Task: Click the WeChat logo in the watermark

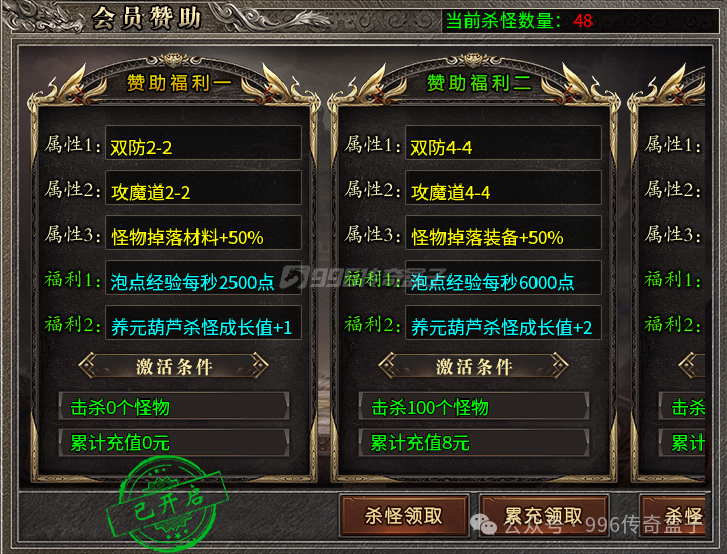Action: (x=483, y=524)
